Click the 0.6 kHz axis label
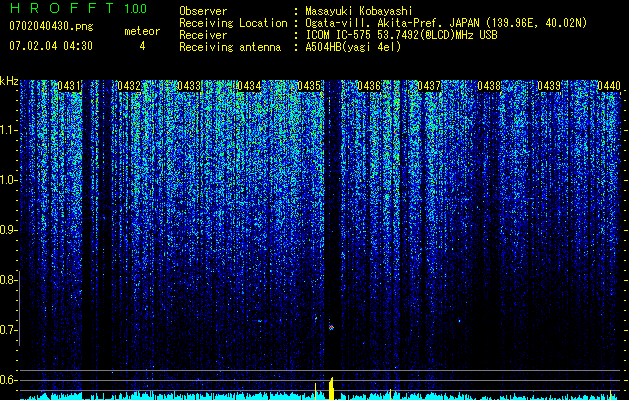Screen dimensions: 629x400 (x=8, y=380)
